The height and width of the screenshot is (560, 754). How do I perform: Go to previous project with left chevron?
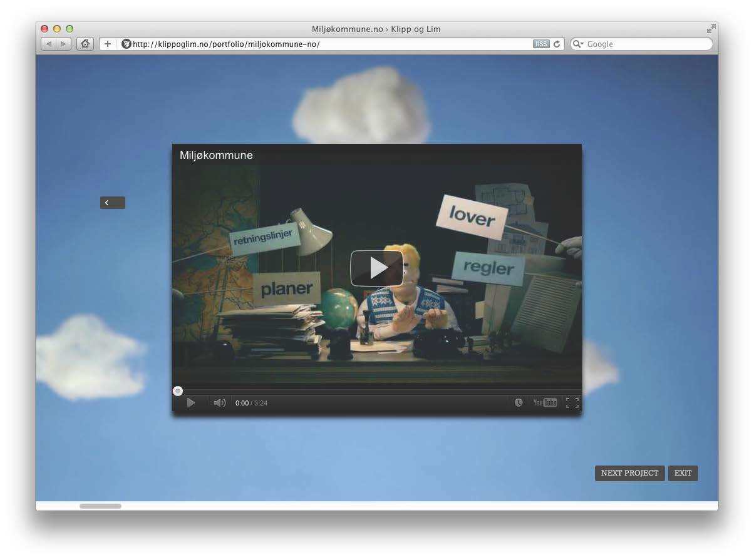tap(113, 203)
